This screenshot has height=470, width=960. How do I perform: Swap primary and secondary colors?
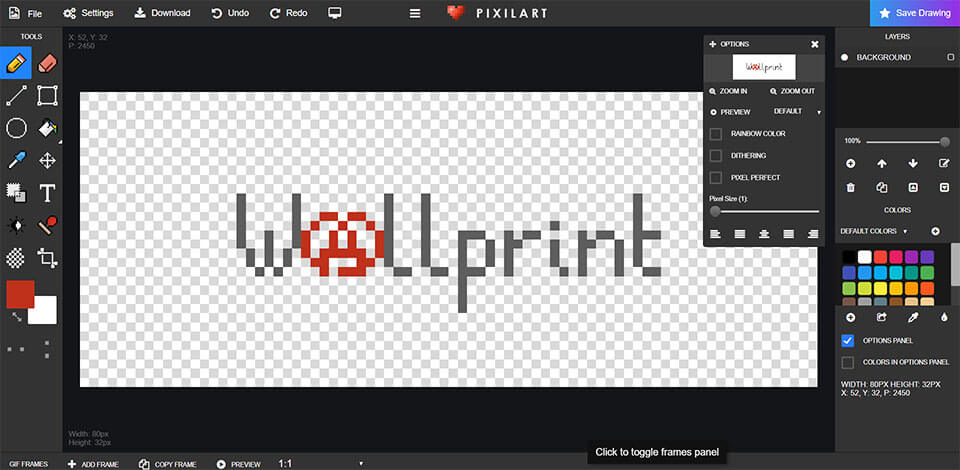click(x=16, y=316)
